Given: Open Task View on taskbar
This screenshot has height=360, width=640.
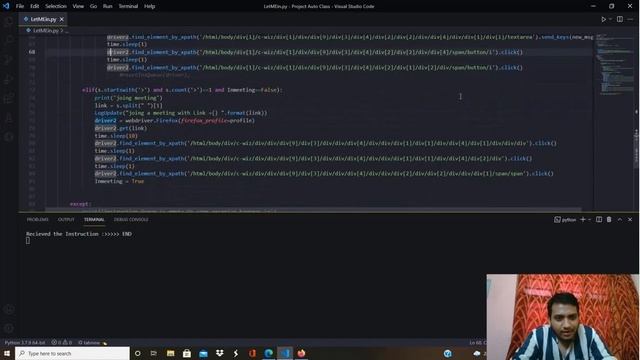Looking at the screenshot, I should tap(153, 353).
